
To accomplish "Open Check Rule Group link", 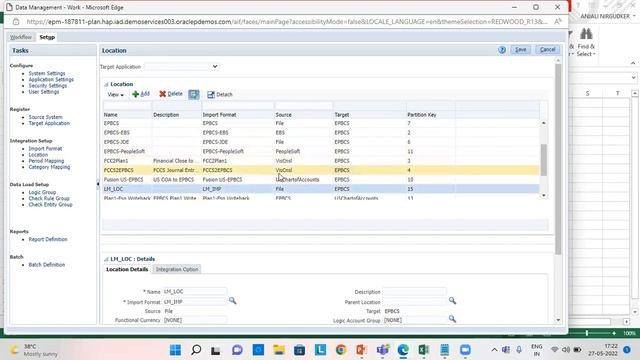I will (x=49, y=198).
